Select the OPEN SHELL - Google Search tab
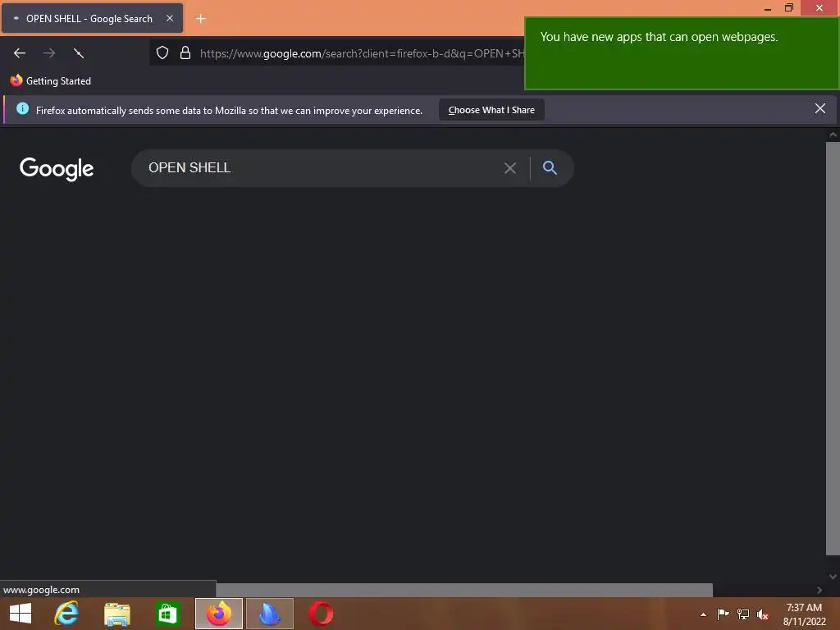This screenshot has height=630, width=840. (x=92, y=18)
